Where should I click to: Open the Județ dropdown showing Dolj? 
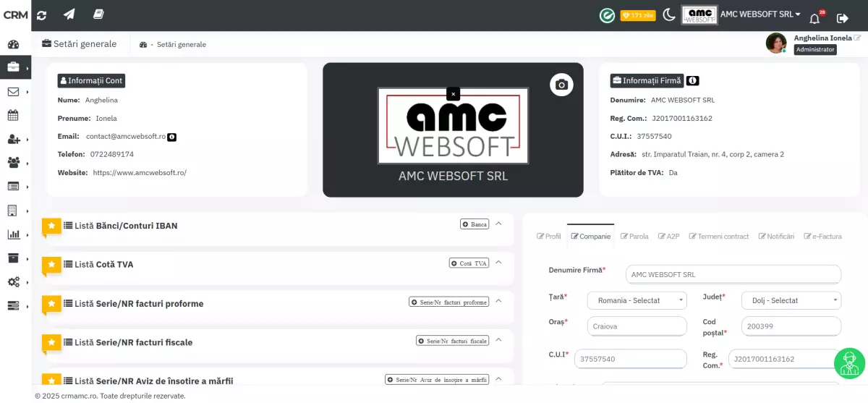[791, 300]
